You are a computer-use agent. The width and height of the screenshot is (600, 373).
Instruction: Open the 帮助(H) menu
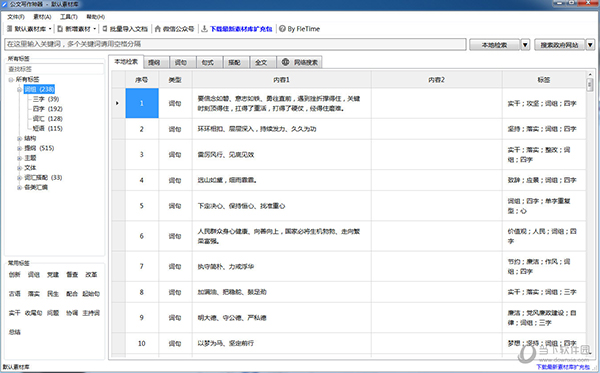pyautogui.click(x=95, y=17)
